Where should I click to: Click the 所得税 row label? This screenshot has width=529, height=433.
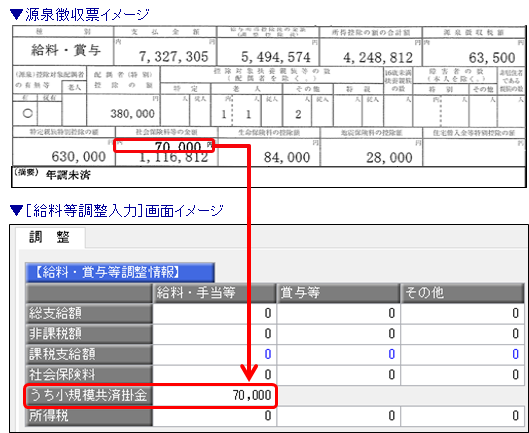(89, 416)
